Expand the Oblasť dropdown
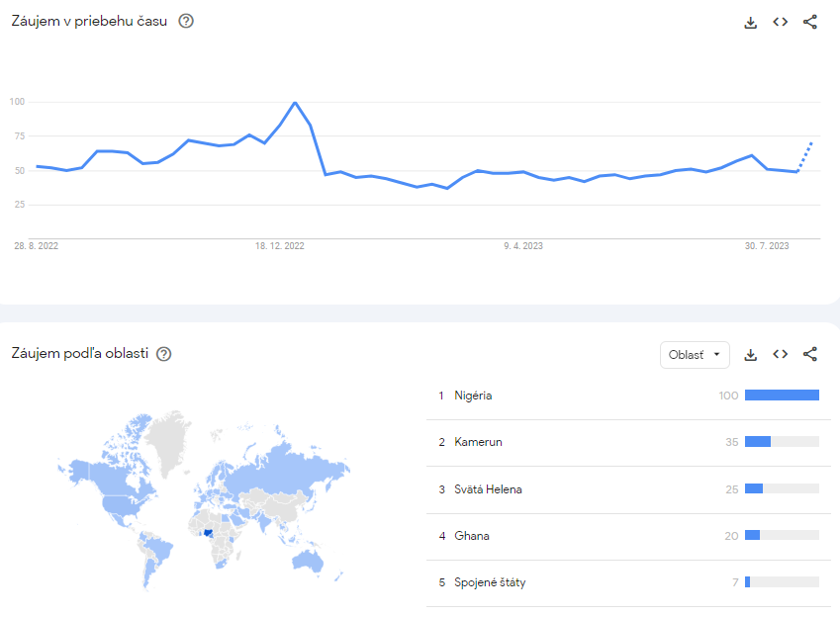This screenshot has width=840, height=617. tap(694, 355)
